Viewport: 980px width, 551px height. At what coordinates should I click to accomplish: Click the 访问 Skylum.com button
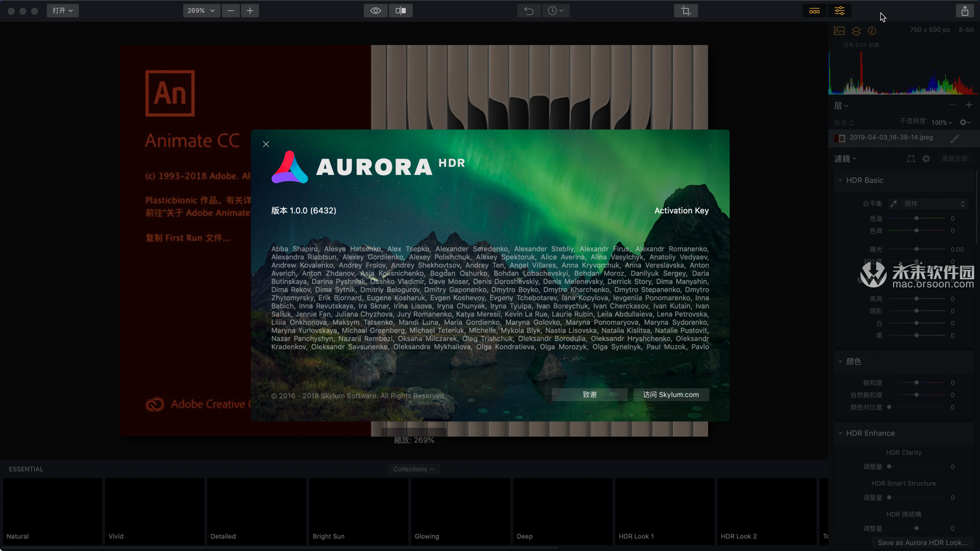pyautogui.click(x=671, y=395)
